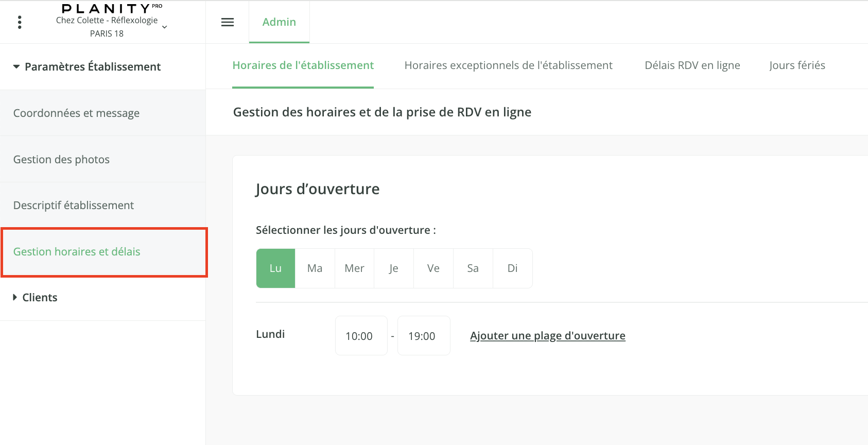The width and height of the screenshot is (868, 445).
Task: Select the Admin tab
Action: tap(279, 22)
